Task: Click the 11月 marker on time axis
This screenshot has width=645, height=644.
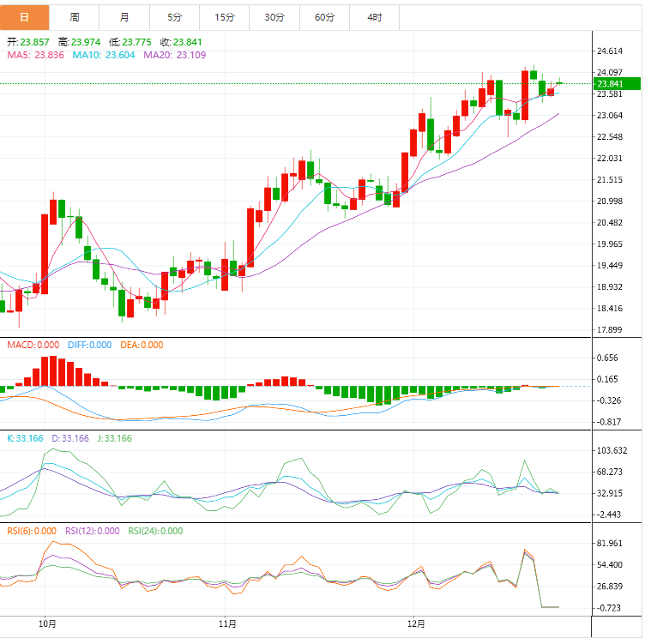Action: [227, 623]
